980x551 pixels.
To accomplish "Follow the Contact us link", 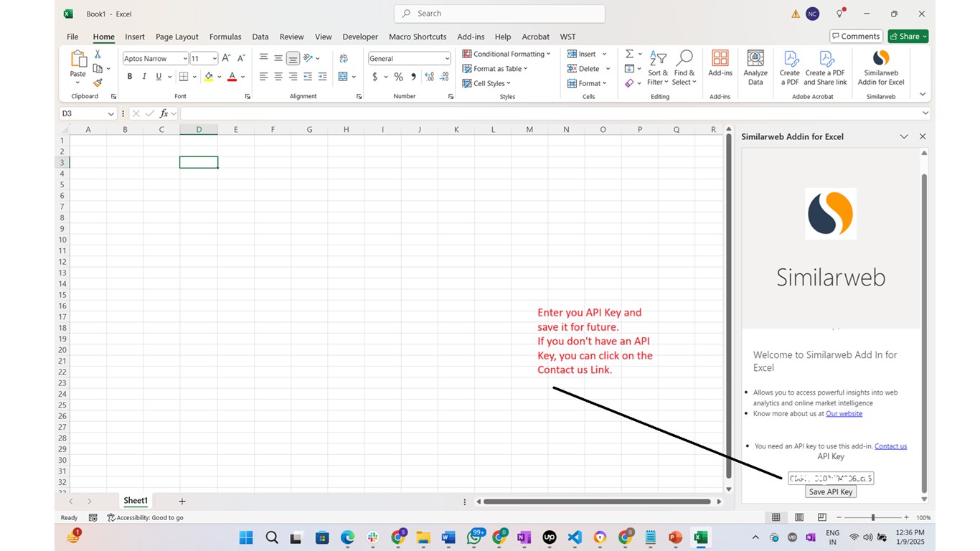I will point(891,446).
